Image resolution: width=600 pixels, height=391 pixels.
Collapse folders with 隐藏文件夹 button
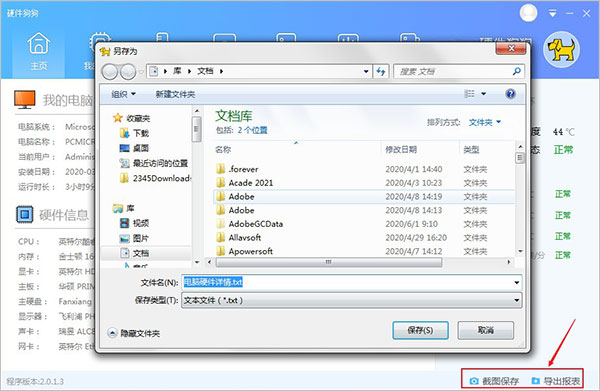[x=134, y=333]
